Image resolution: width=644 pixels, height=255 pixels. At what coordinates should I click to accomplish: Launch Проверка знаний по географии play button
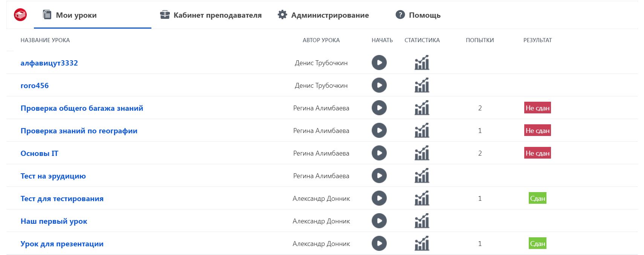379,130
